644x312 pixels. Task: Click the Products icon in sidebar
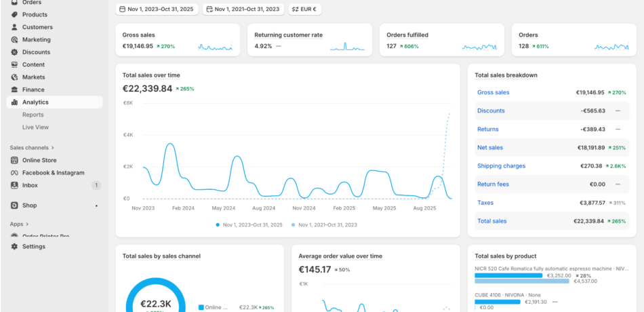tap(15, 14)
